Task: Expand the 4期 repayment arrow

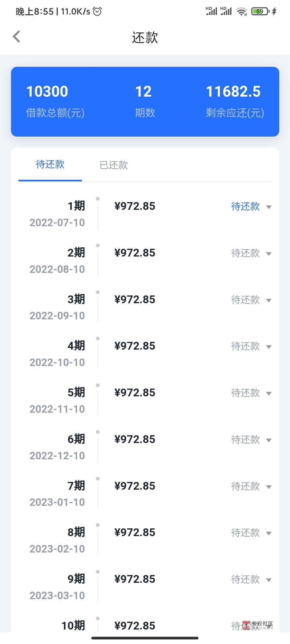Action: [269, 347]
